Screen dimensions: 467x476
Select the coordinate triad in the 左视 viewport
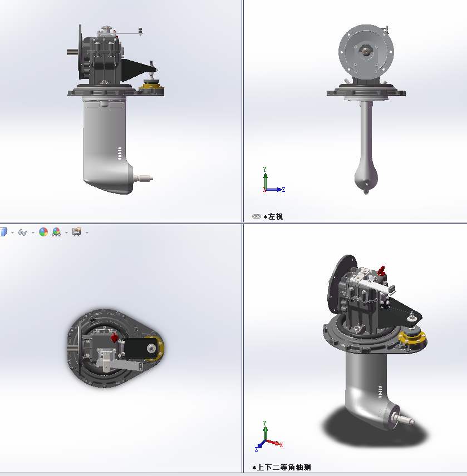point(273,180)
